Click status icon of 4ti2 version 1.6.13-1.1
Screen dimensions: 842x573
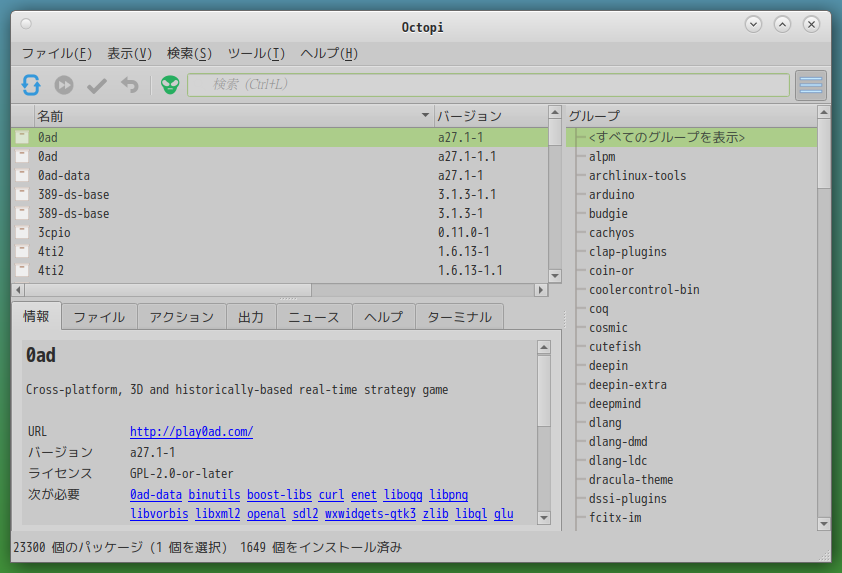22,270
